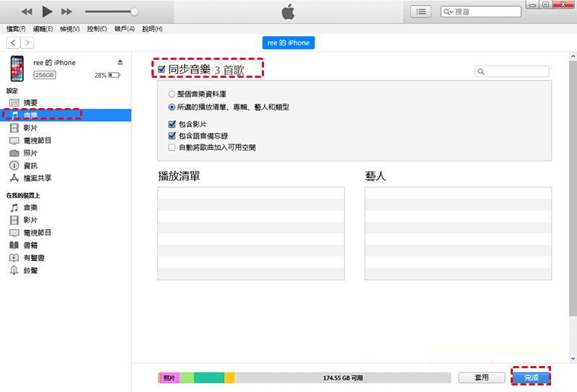This screenshot has height=392, width=577.
Task: Toggle the 同步音樂 checkbox
Action: [162, 69]
